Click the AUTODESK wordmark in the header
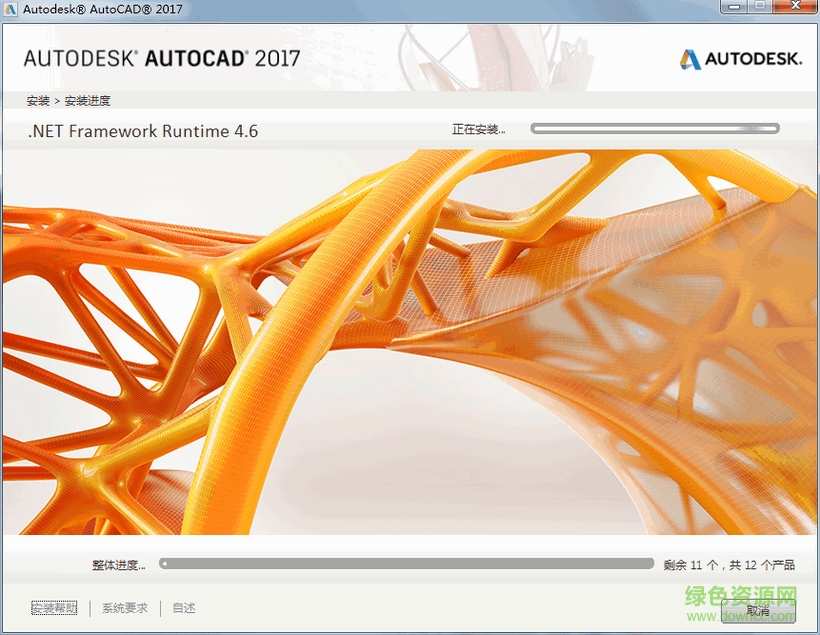 [755, 59]
